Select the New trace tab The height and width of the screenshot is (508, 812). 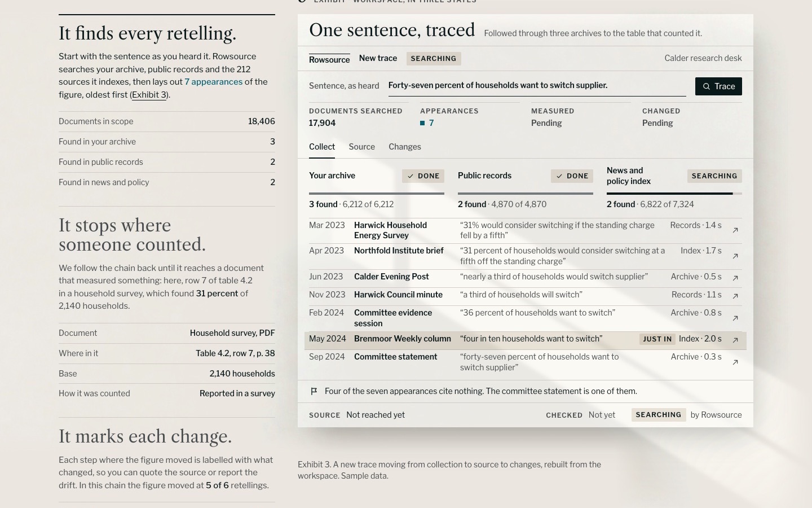click(378, 58)
